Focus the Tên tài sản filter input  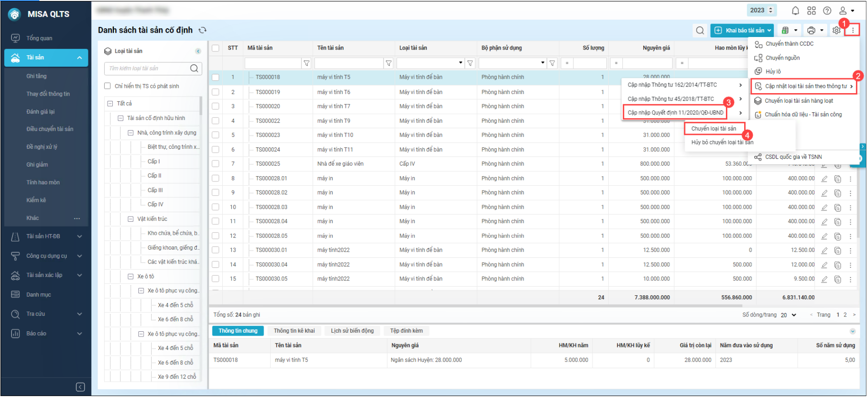tap(349, 63)
